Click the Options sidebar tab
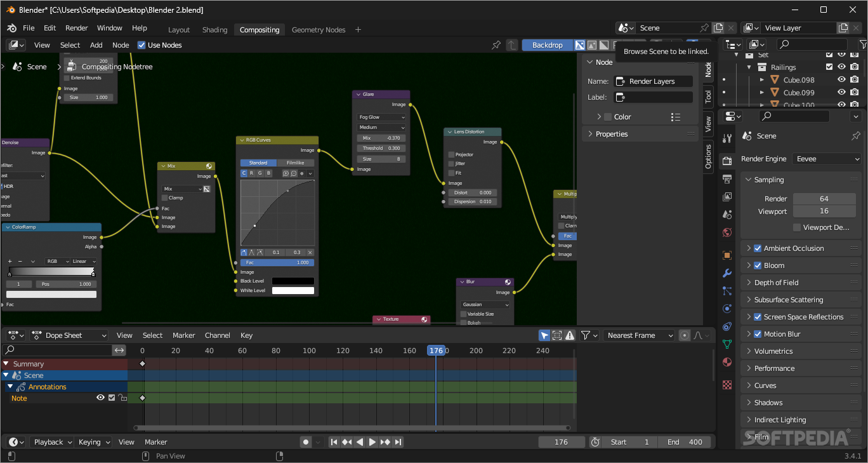 (x=709, y=156)
